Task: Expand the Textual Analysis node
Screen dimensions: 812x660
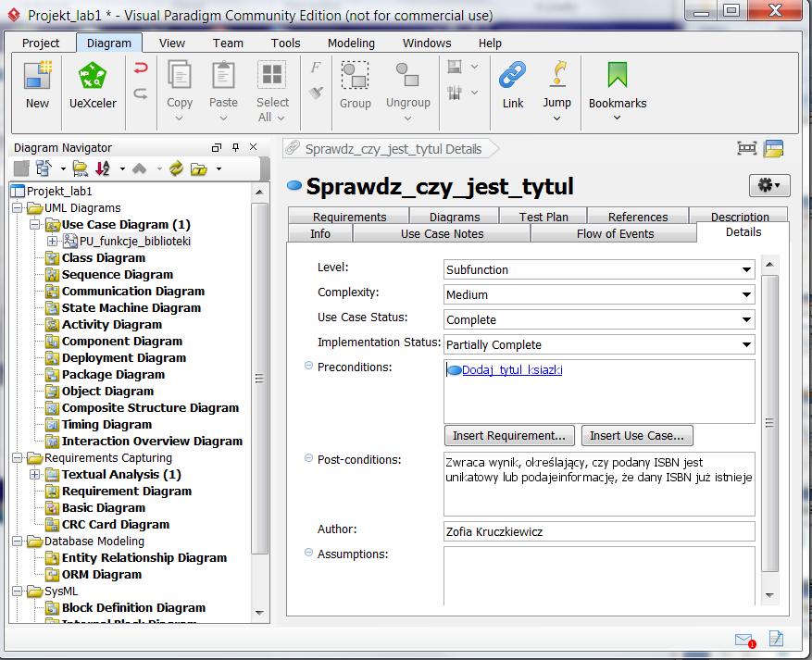Action: [34, 475]
